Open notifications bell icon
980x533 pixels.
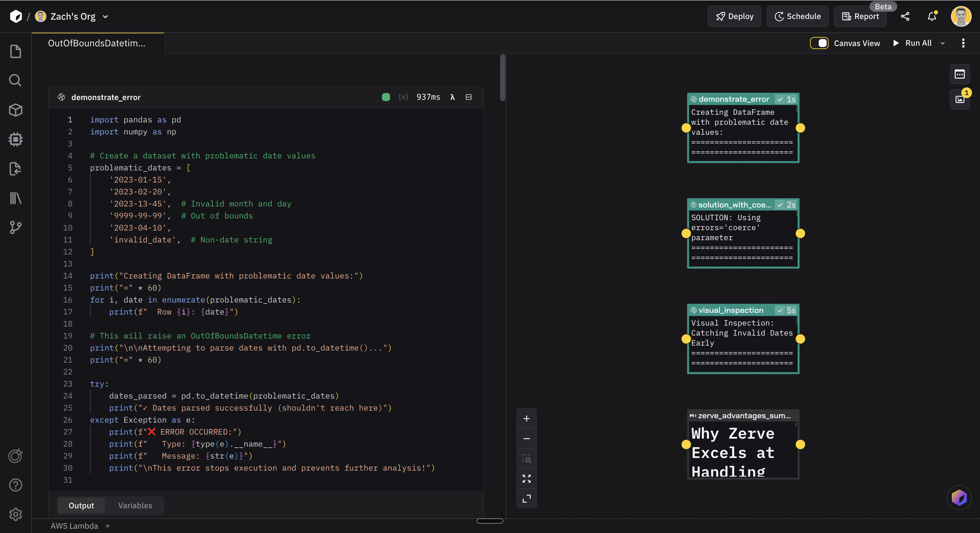pos(932,16)
